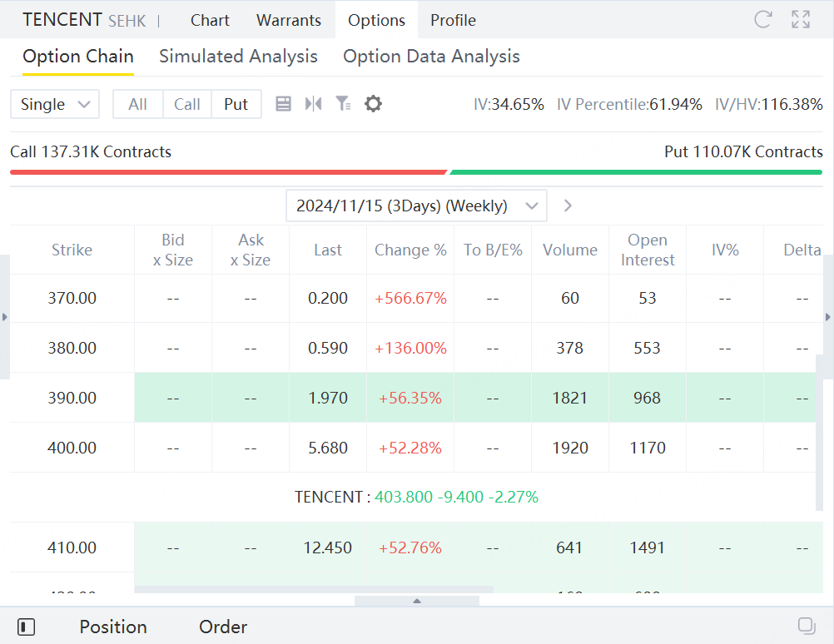834x644 pixels.
Task: Switch the chain to Call options
Action: tap(187, 104)
